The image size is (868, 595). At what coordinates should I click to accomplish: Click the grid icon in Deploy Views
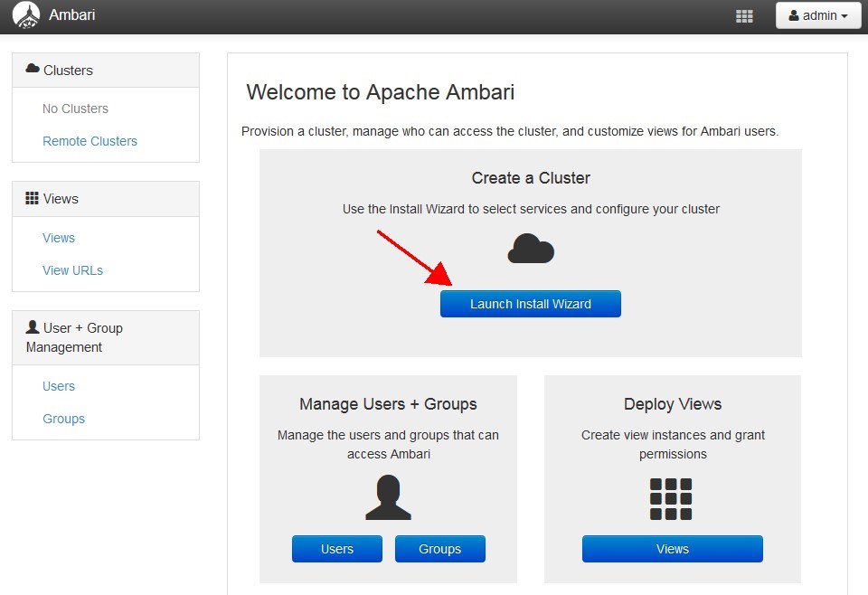671,499
